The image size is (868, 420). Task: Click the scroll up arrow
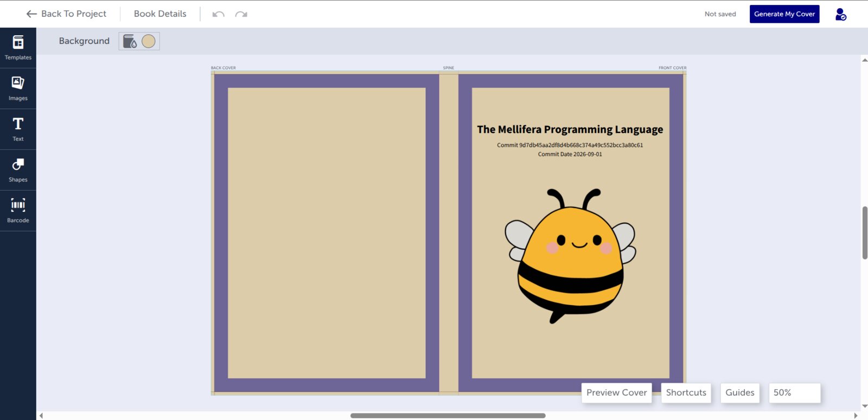865,60
